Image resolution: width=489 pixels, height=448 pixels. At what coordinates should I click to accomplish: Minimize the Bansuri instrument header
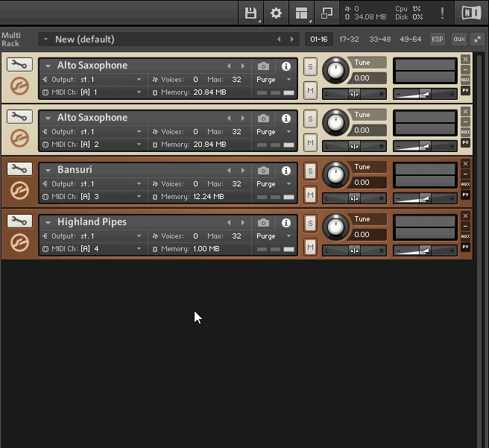pos(465,174)
